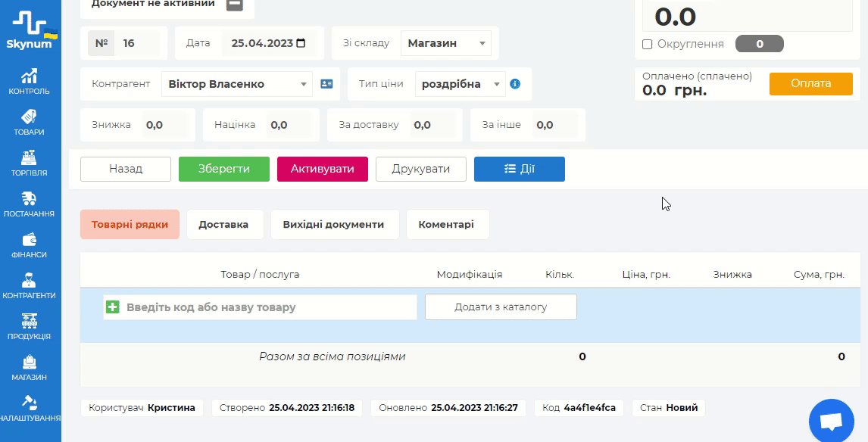Click the Користувач Кристина status label
The width and height of the screenshot is (868, 442).
tap(142, 408)
